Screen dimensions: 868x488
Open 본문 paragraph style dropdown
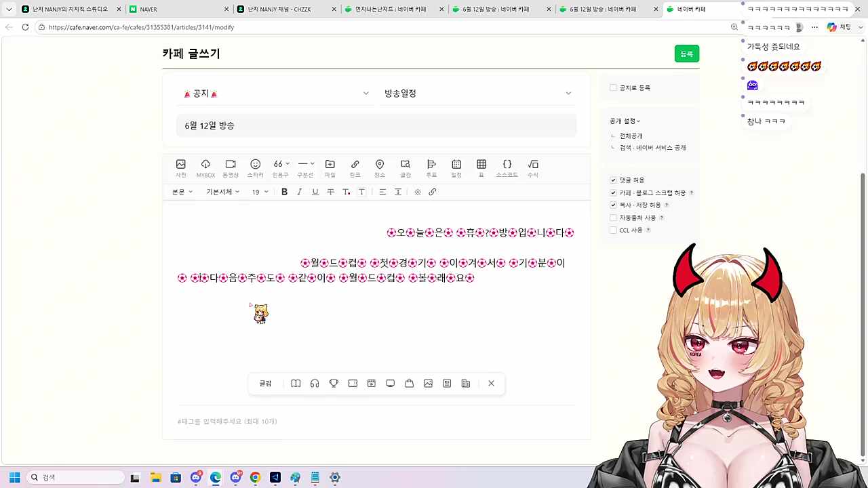click(182, 192)
